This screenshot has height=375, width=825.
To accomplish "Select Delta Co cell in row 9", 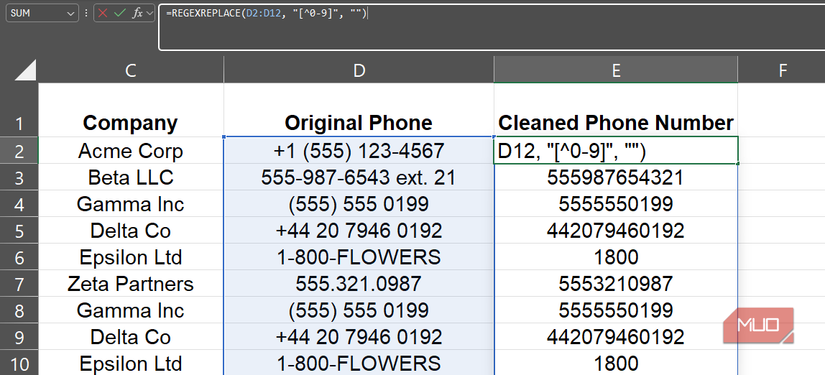I will [131, 337].
